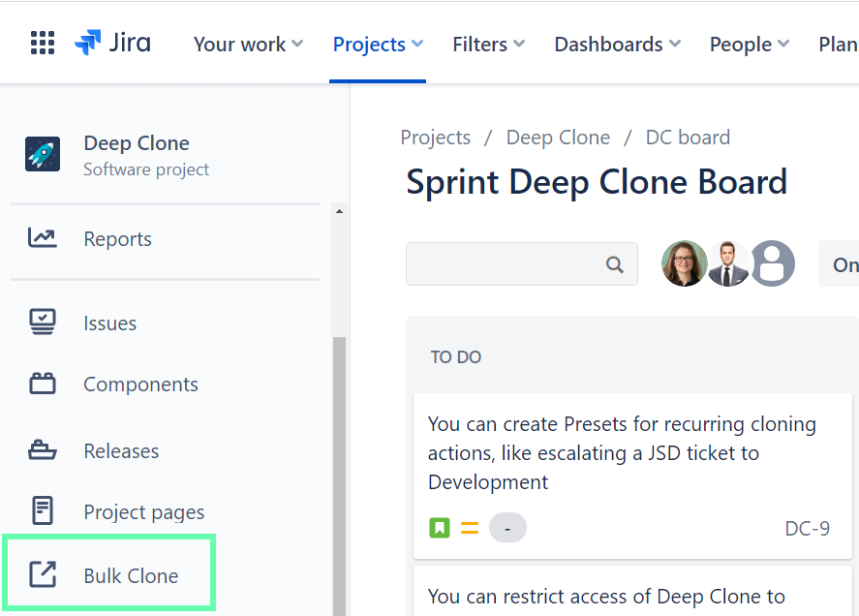Click the Jira logo
Image resolution: width=859 pixels, height=616 pixels.
point(111,42)
